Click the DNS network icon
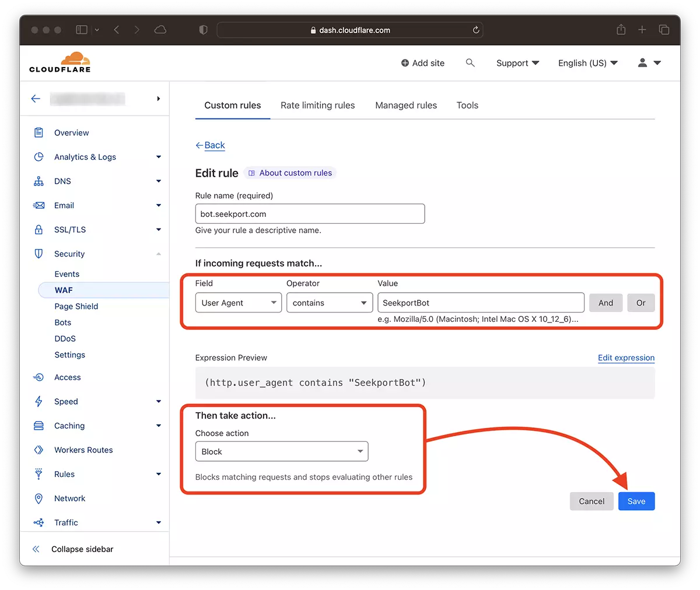This screenshot has width=700, height=590. [38, 181]
